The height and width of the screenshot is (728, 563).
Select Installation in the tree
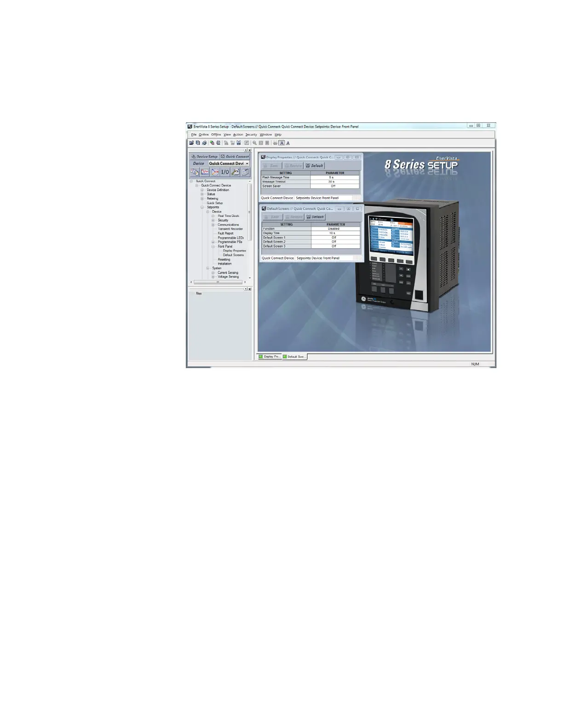click(x=224, y=264)
